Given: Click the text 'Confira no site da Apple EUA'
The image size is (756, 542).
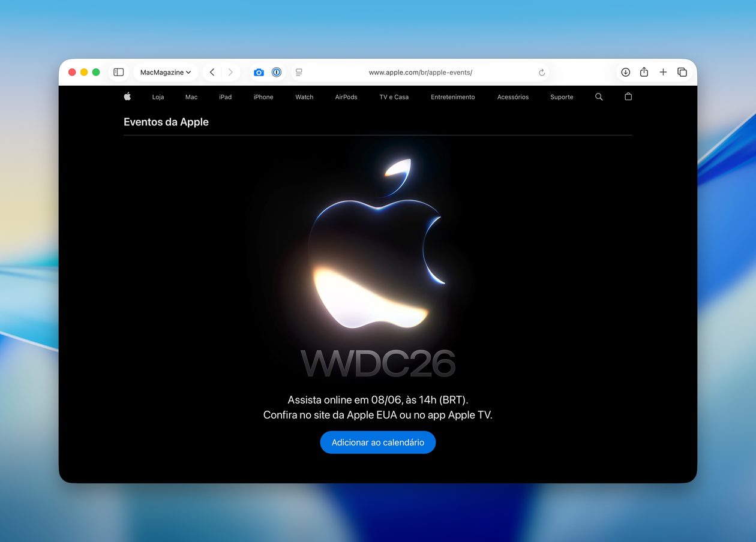Looking at the screenshot, I should [x=330, y=415].
